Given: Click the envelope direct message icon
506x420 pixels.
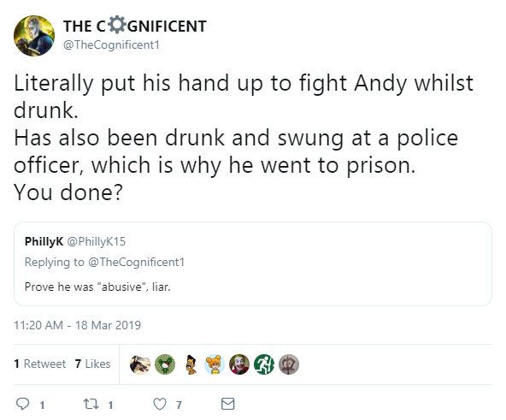Looking at the screenshot, I should tap(228, 404).
